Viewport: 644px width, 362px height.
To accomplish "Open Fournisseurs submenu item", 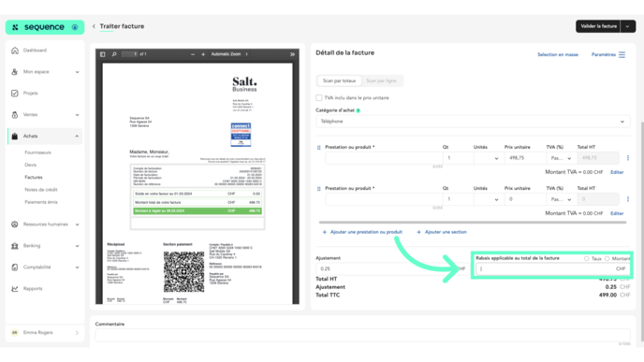I will (x=37, y=152).
